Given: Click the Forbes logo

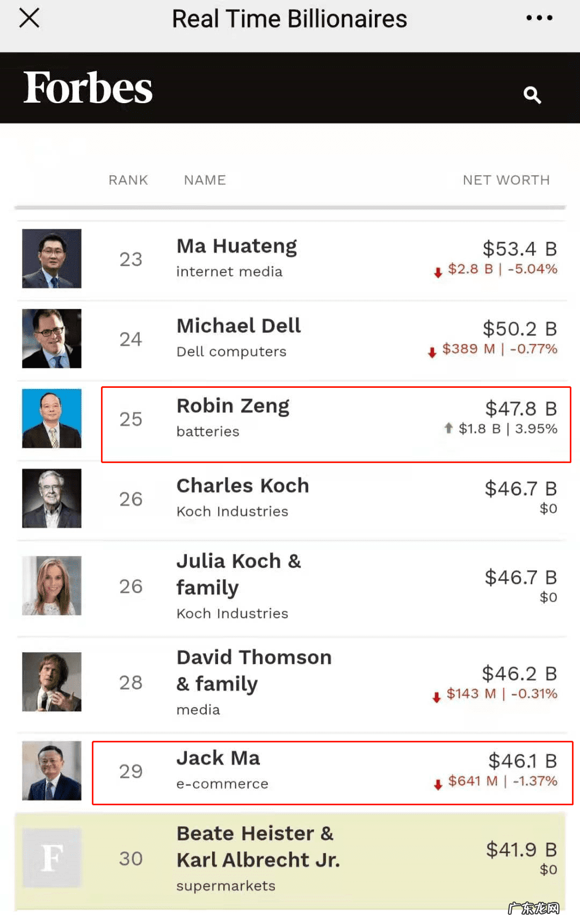Looking at the screenshot, I should (88, 88).
